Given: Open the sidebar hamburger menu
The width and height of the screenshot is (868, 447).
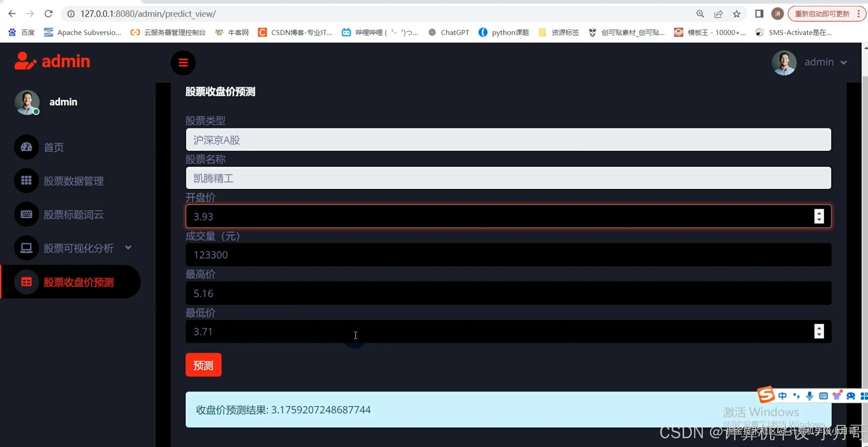Looking at the screenshot, I should pyautogui.click(x=183, y=62).
